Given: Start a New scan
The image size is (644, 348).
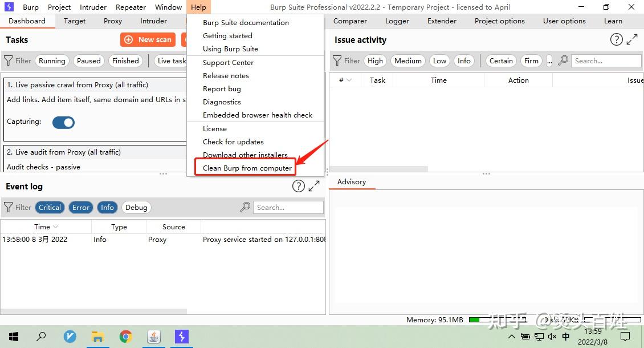Looking at the screenshot, I should point(148,39).
